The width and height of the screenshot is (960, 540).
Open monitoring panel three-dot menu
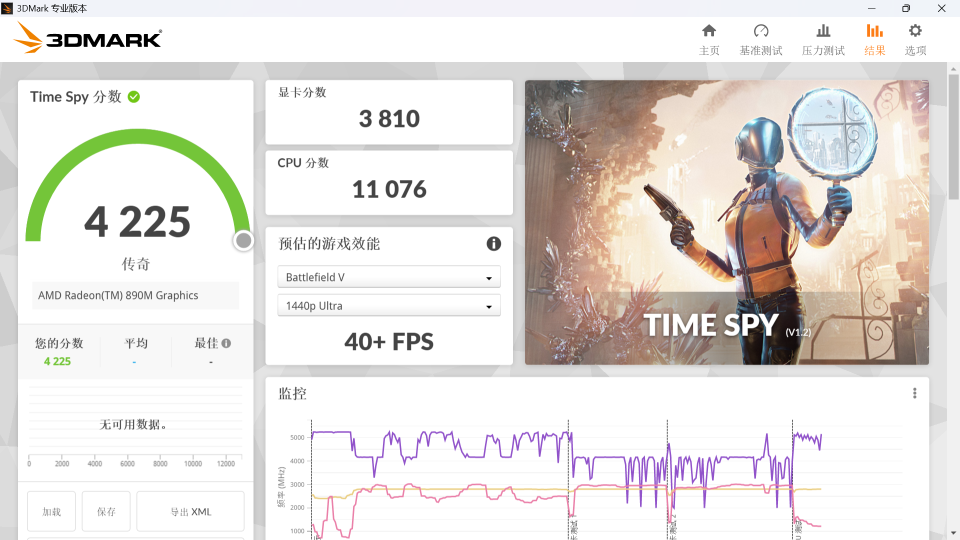(915, 393)
